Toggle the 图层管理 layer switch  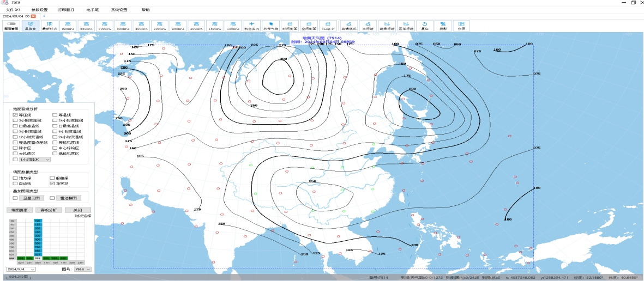(x=11, y=26)
